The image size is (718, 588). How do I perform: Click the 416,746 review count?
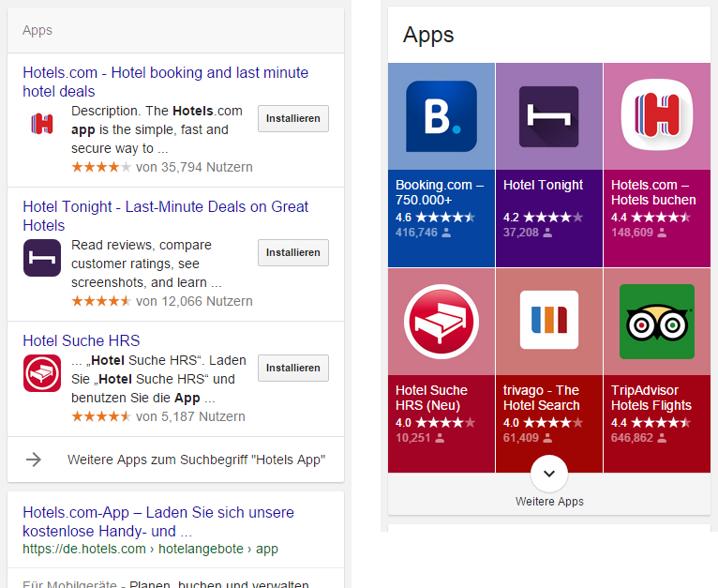point(417,233)
